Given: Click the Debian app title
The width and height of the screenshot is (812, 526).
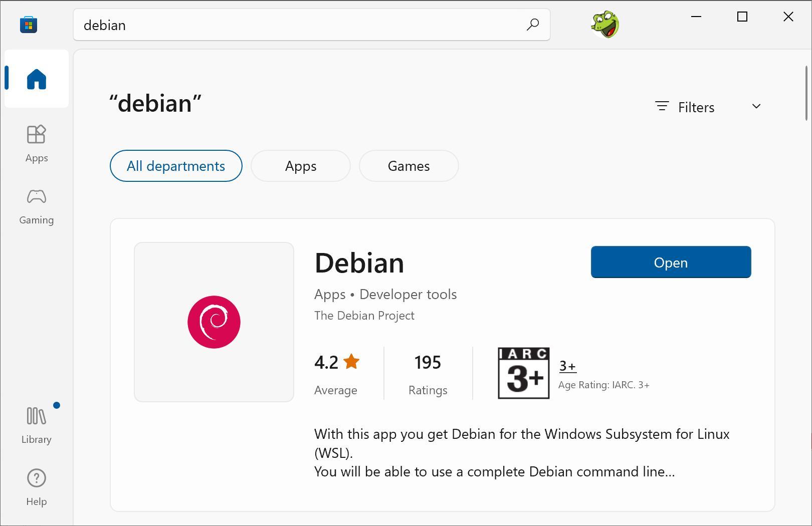Looking at the screenshot, I should coord(359,263).
